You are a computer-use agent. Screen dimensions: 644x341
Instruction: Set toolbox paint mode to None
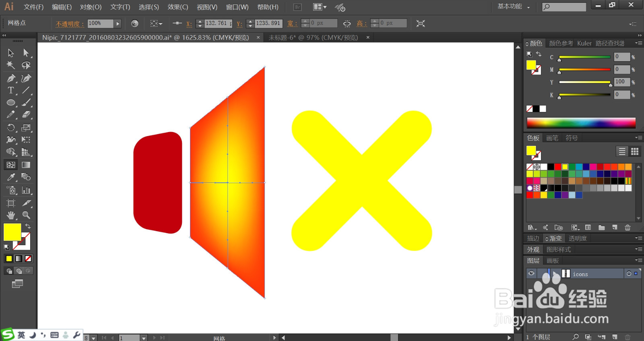pos(28,258)
